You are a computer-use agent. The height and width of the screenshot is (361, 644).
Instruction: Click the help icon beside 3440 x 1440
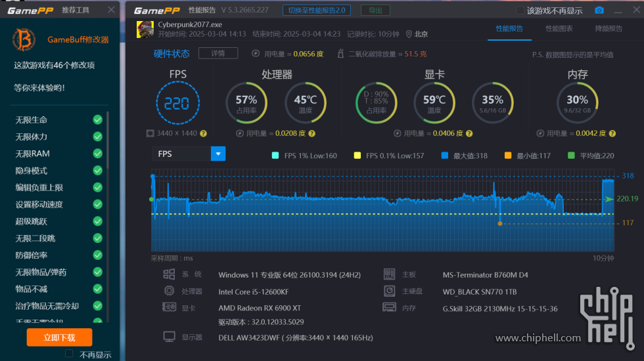203,133
